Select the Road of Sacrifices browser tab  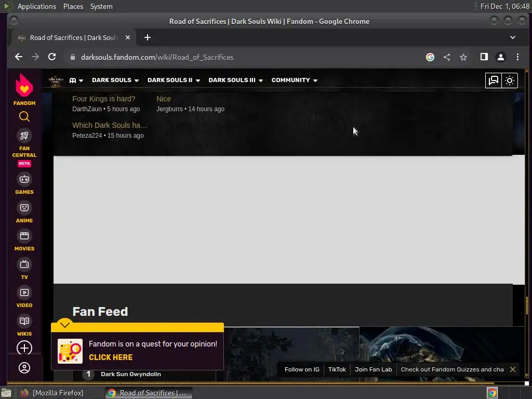pyautogui.click(x=74, y=37)
